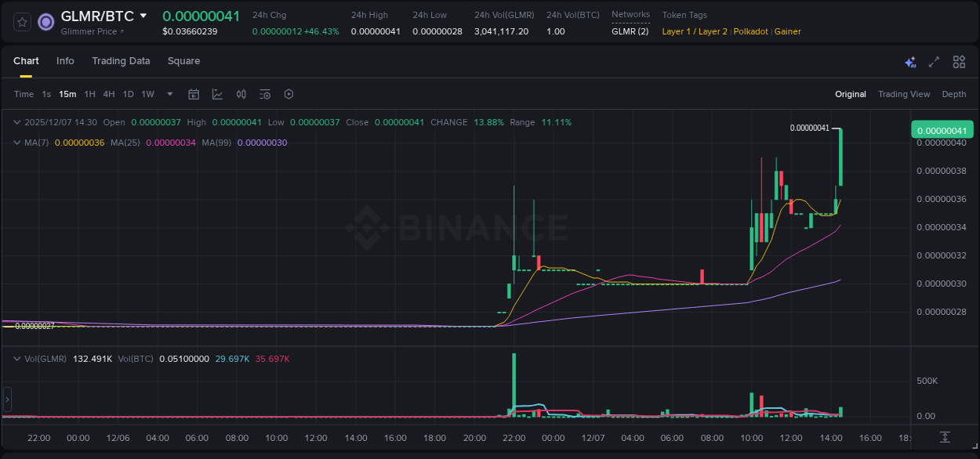Click the candlestick display icon
The image size is (980, 459).
click(241, 94)
